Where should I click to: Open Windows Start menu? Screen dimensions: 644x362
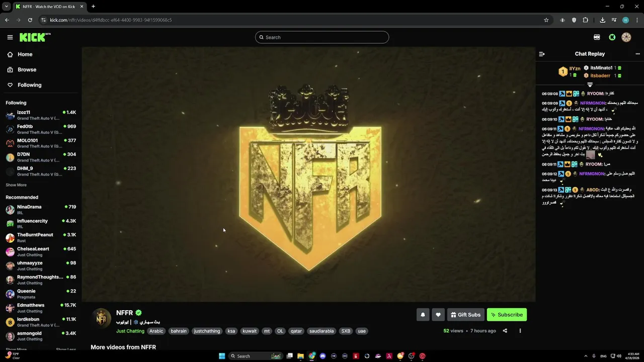coord(222,356)
